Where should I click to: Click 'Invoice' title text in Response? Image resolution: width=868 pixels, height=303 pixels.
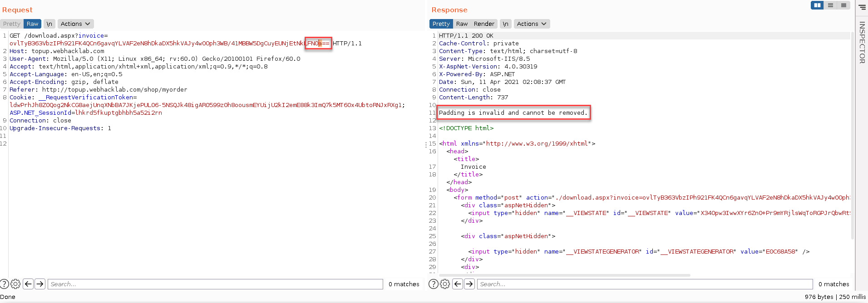click(473, 166)
